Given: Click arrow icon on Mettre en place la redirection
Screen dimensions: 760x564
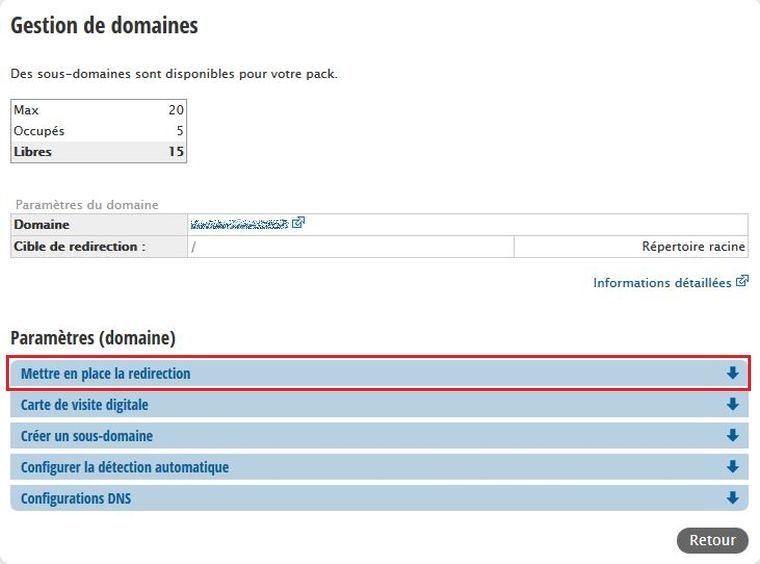Looking at the screenshot, I should tap(732, 373).
